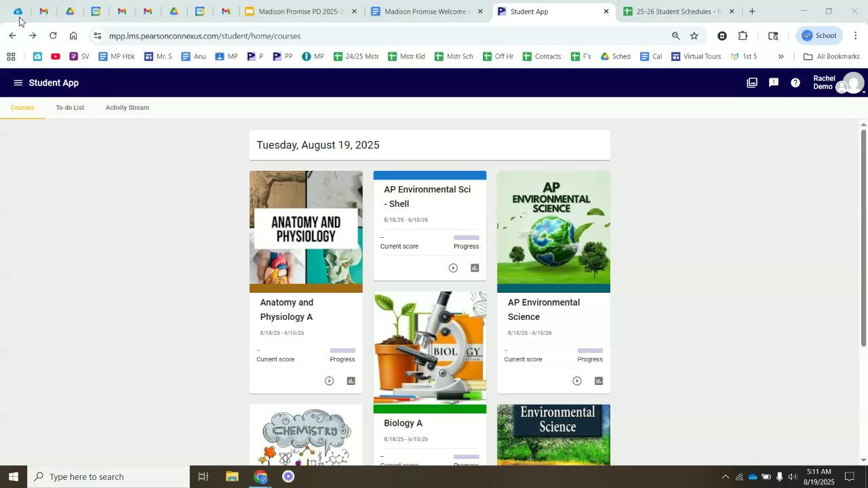
Task: Open the Student App hamburger menu
Action: click(x=18, y=83)
